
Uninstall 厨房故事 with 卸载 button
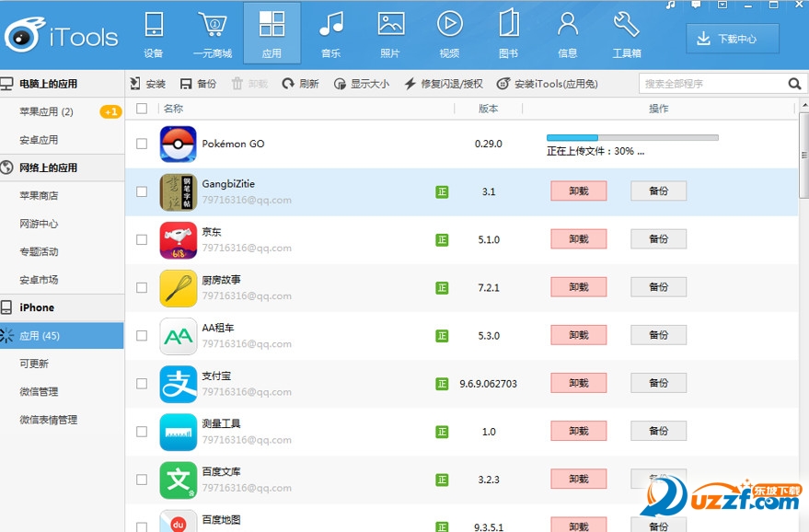579,287
